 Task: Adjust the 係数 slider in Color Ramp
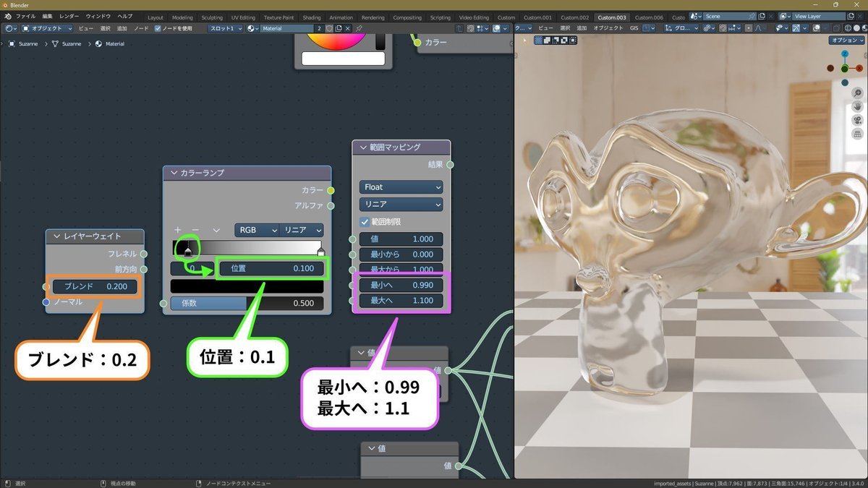[x=246, y=303]
